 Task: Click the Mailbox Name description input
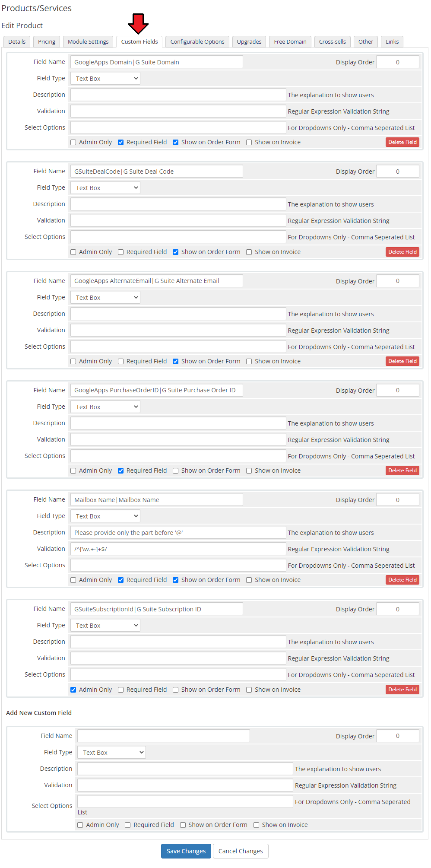pos(178,532)
